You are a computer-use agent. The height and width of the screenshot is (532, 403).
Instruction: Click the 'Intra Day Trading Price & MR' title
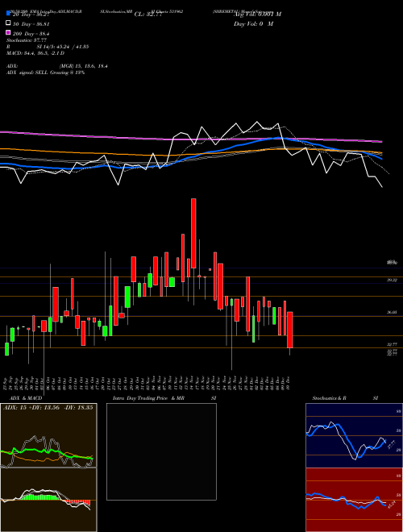pyautogui.click(x=148, y=398)
